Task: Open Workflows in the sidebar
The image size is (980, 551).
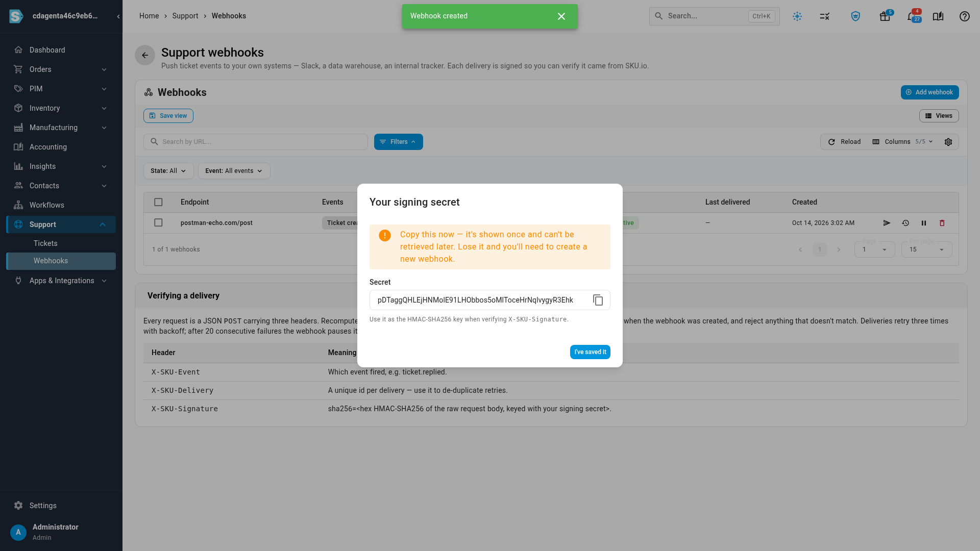Action: click(x=61, y=205)
